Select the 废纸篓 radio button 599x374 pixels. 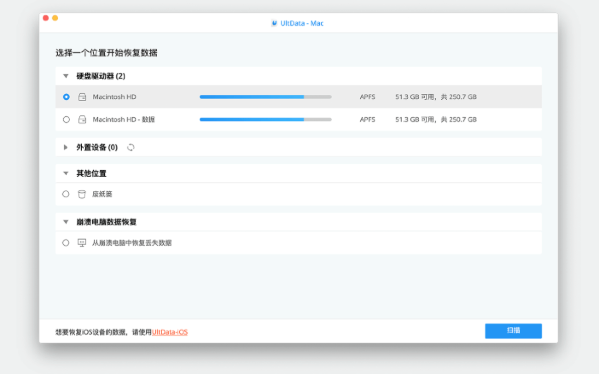(66, 194)
